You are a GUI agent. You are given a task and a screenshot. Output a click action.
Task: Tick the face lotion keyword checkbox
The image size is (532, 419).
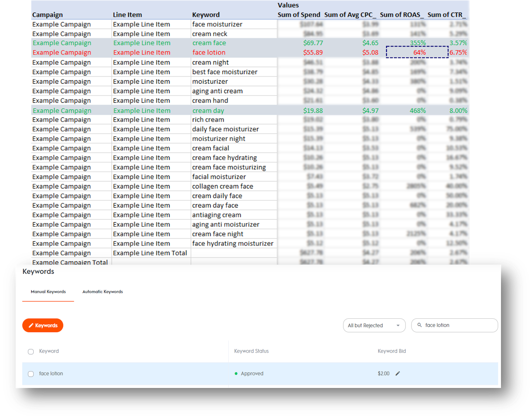(x=31, y=374)
